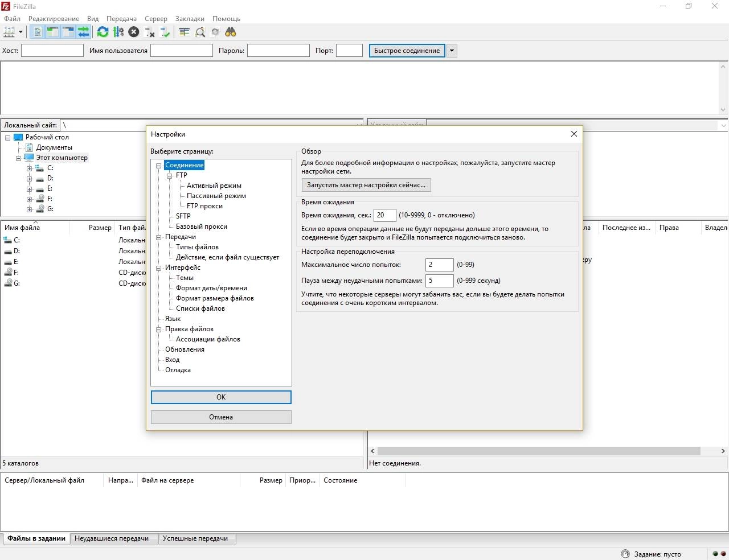This screenshot has height=560, width=729.
Task: Select Пассивный режим settings page
Action: click(216, 196)
